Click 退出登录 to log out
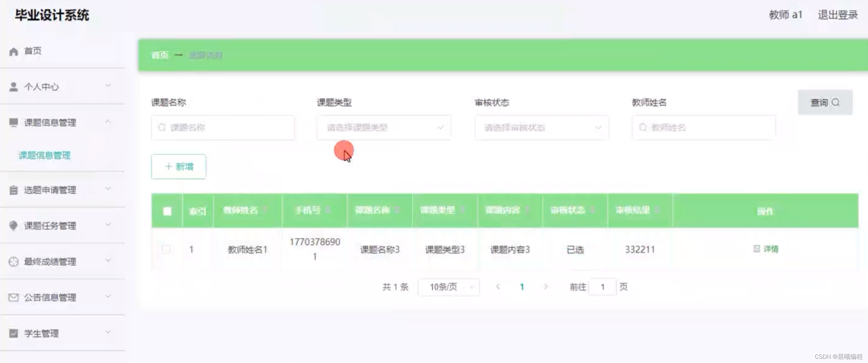The width and height of the screenshot is (868, 363). point(838,15)
